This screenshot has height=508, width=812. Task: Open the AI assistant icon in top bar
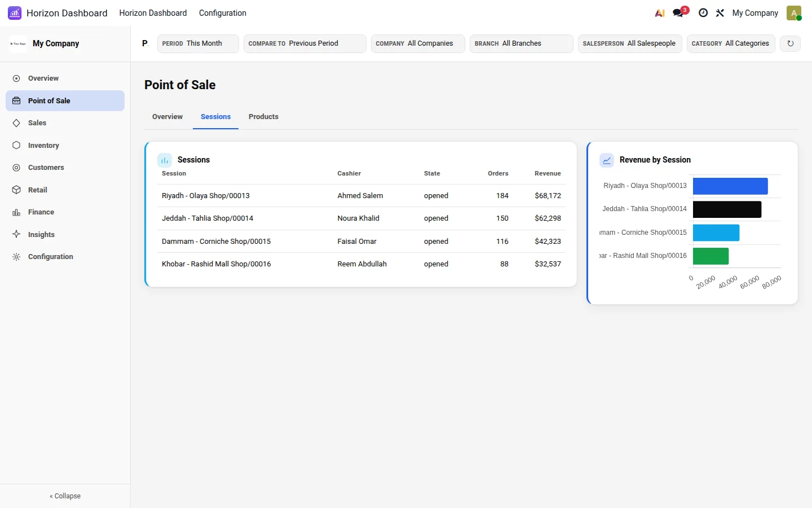660,13
